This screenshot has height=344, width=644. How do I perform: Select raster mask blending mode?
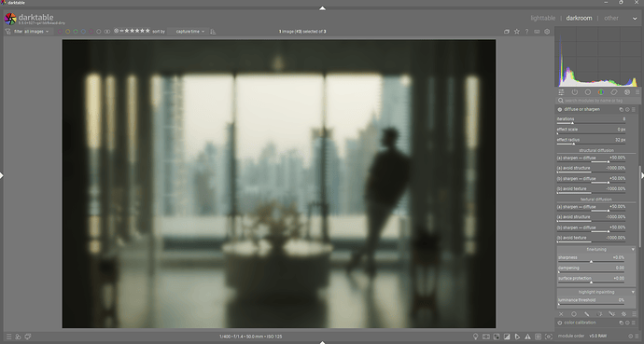coord(623,314)
